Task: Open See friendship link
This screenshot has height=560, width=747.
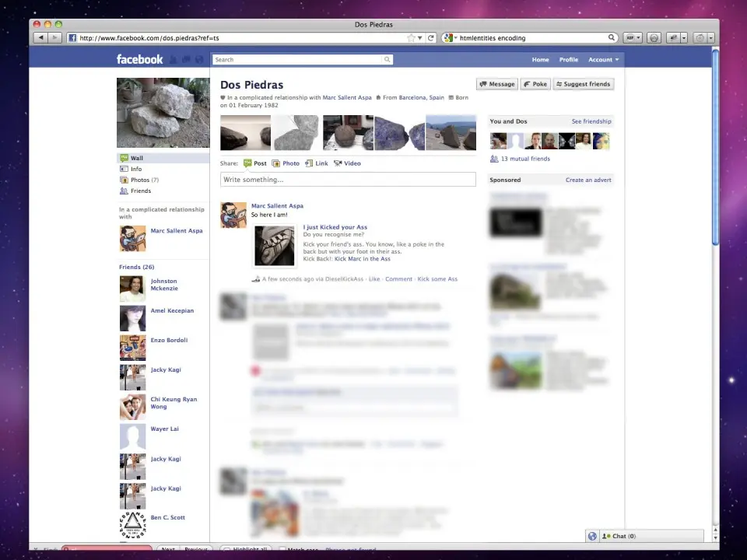Action: pyautogui.click(x=591, y=121)
